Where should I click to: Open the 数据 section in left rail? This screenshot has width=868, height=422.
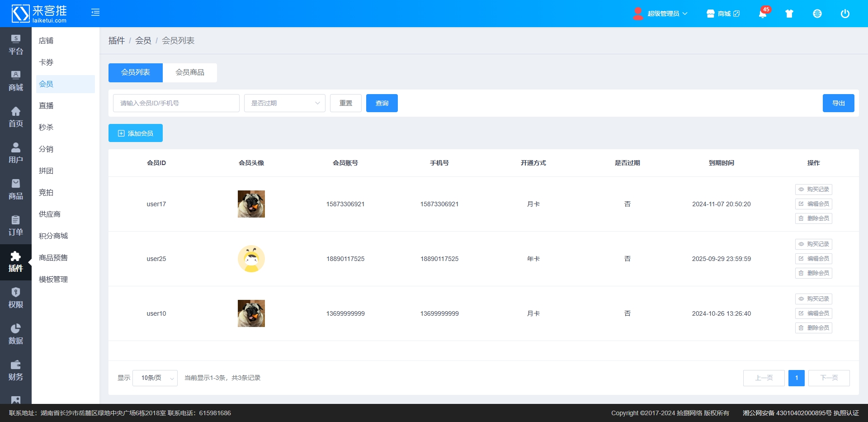point(16,334)
